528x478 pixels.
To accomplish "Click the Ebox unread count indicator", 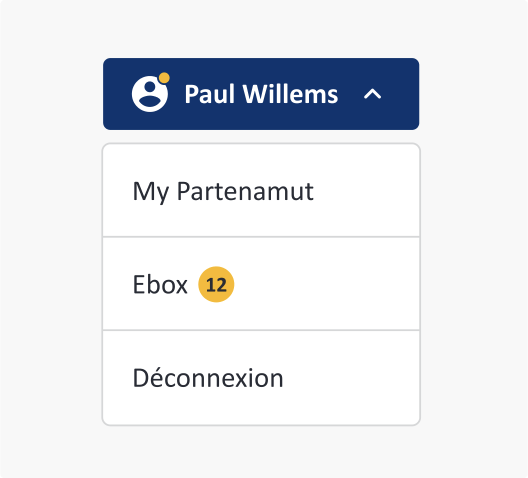I will (216, 284).
